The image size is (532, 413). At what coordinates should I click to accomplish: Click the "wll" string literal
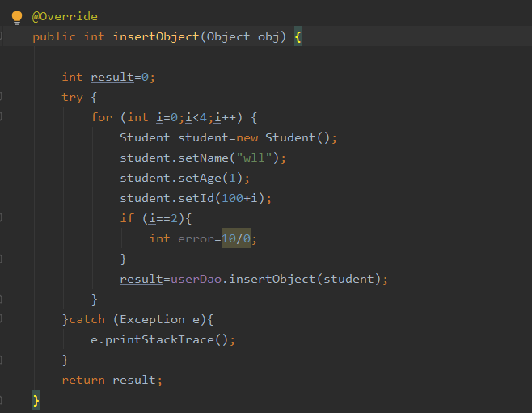pyautogui.click(x=254, y=158)
